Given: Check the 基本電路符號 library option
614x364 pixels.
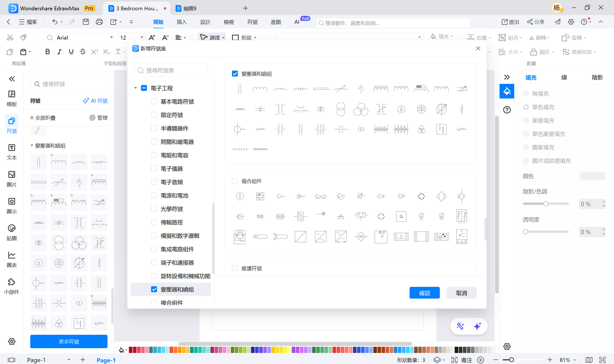Looking at the screenshot, I should point(154,101).
